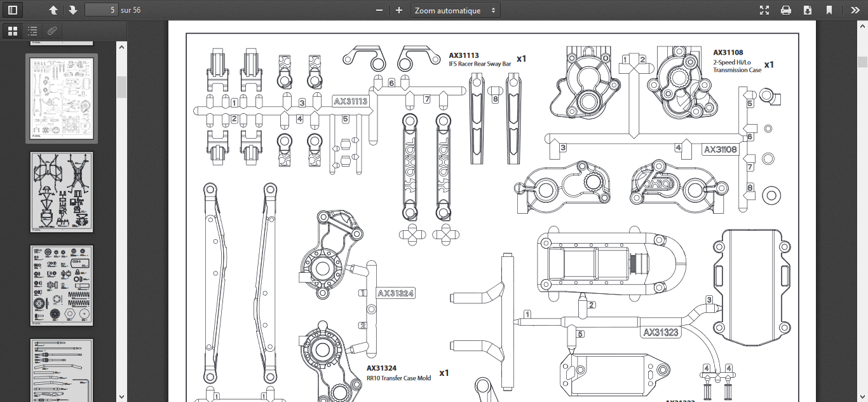Click the AX31108 part number heading
The width and height of the screenshot is (868, 402).
coord(728,53)
